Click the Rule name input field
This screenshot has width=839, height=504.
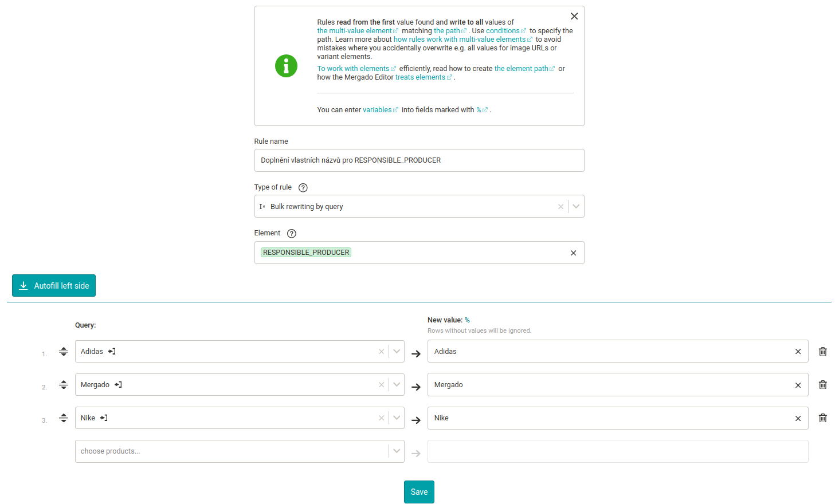pos(419,160)
